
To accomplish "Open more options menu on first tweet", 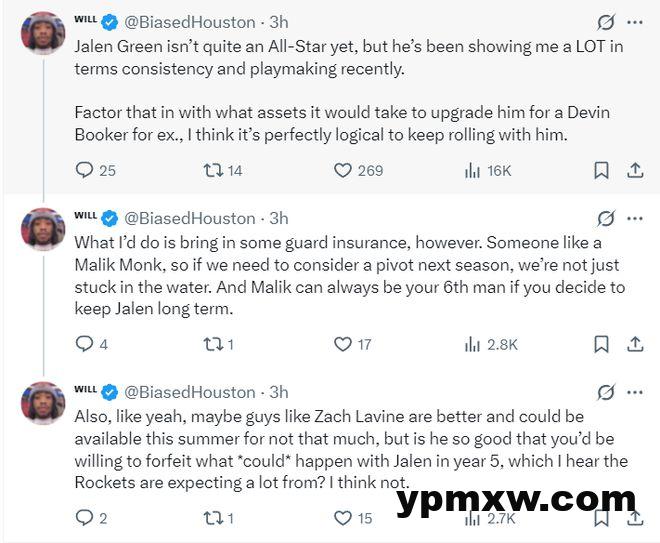I will click(x=635, y=22).
